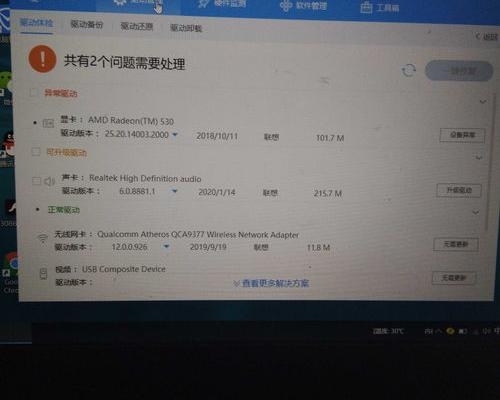Tick the Realtek audio driver checkbox
Screen dimensions: 500x400
tap(36, 181)
